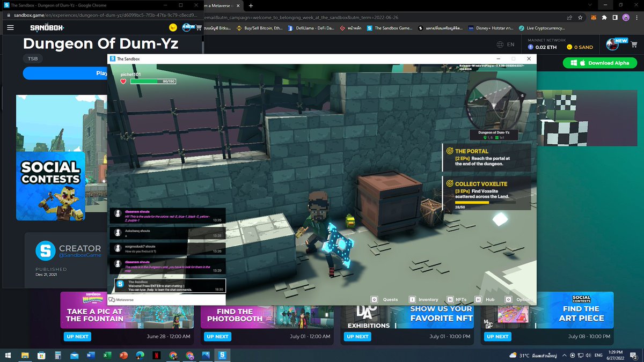
Task: Switch to the Sandbox Alpha taskbar app
Action: pos(222,355)
